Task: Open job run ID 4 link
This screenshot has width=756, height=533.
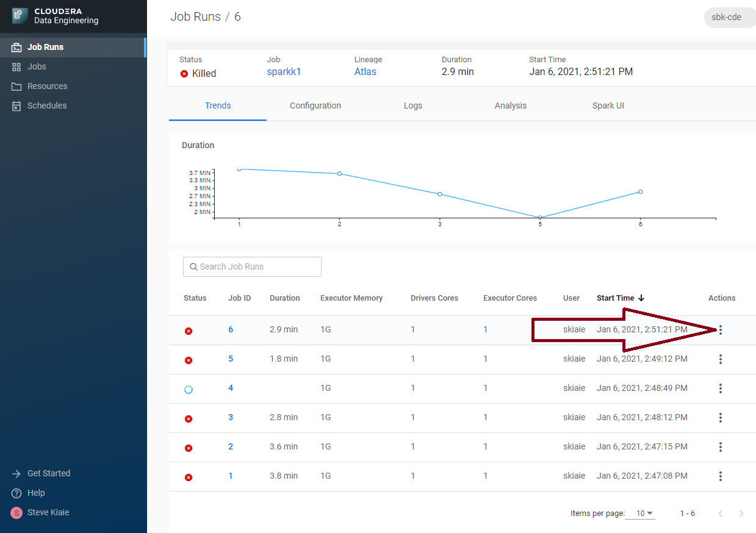Action: tap(231, 388)
